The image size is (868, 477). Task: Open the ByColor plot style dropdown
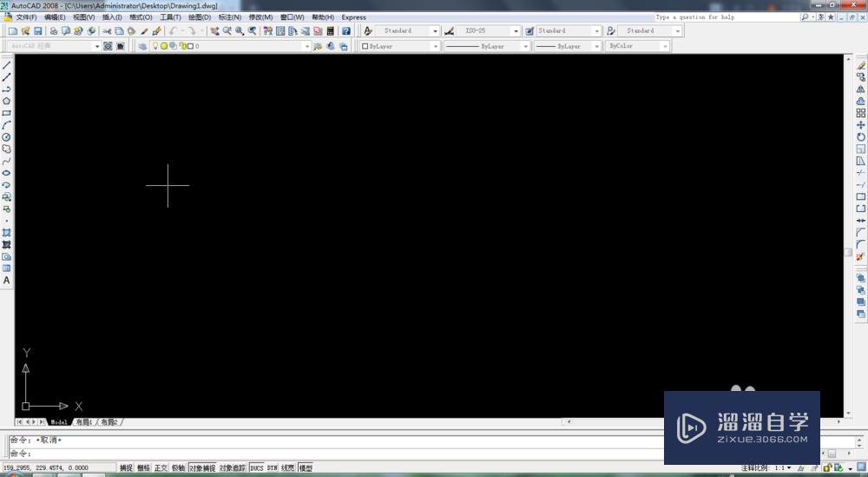[666, 46]
